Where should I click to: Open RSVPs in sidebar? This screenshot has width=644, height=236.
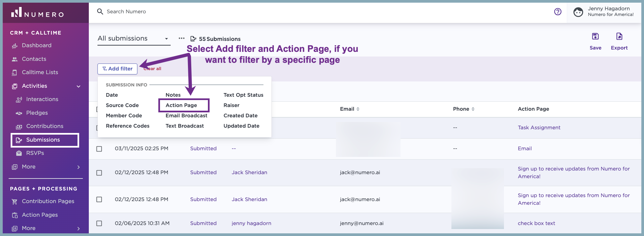point(35,153)
